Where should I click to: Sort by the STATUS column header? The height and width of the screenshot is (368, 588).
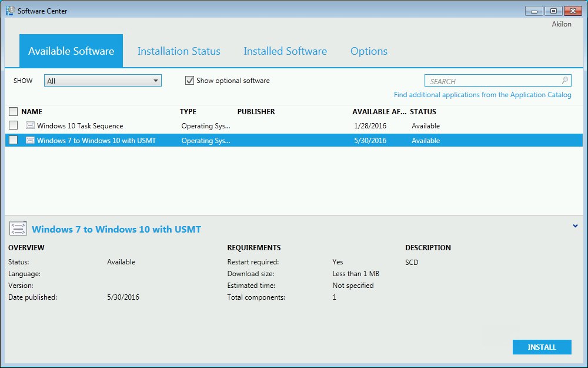pyautogui.click(x=423, y=111)
